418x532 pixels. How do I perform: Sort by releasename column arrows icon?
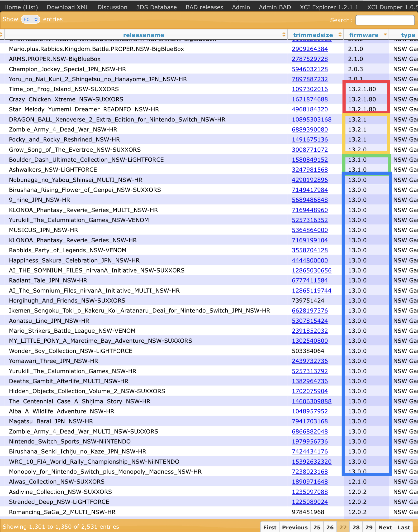pos(284,34)
